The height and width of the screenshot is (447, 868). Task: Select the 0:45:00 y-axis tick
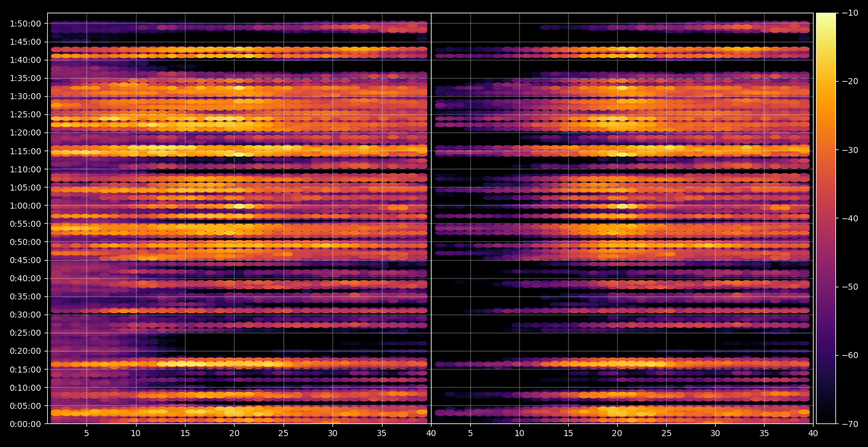pyautogui.click(x=26, y=260)
